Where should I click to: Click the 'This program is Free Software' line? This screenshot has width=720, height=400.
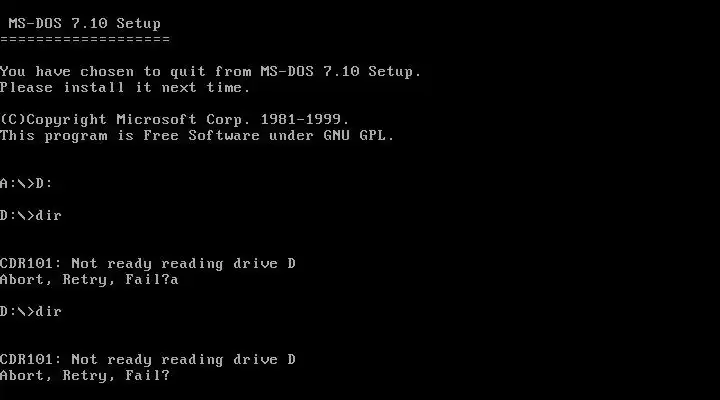[197, 136]
